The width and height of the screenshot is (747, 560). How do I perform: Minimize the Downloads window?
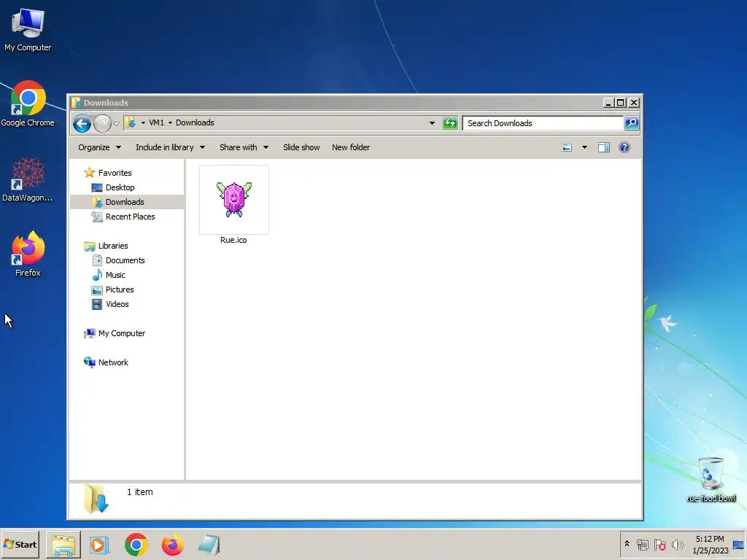pyautogui.click(x=608, y=103)
